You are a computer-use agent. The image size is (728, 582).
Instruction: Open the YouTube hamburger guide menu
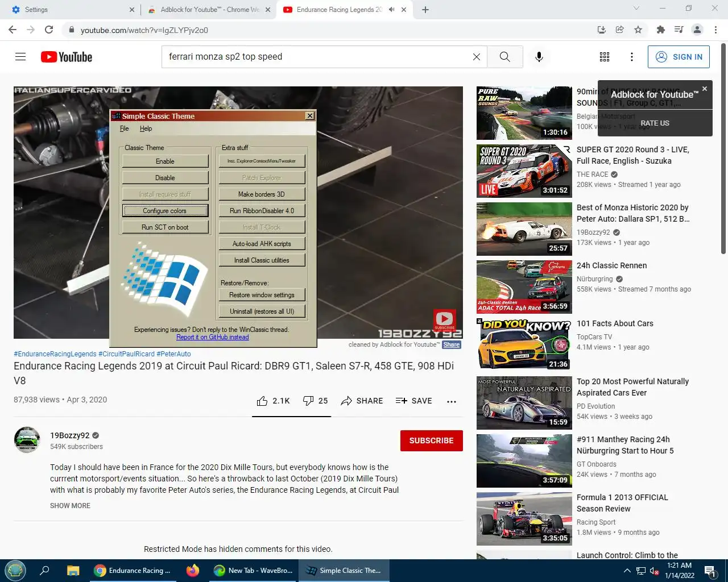pos(20,57)
